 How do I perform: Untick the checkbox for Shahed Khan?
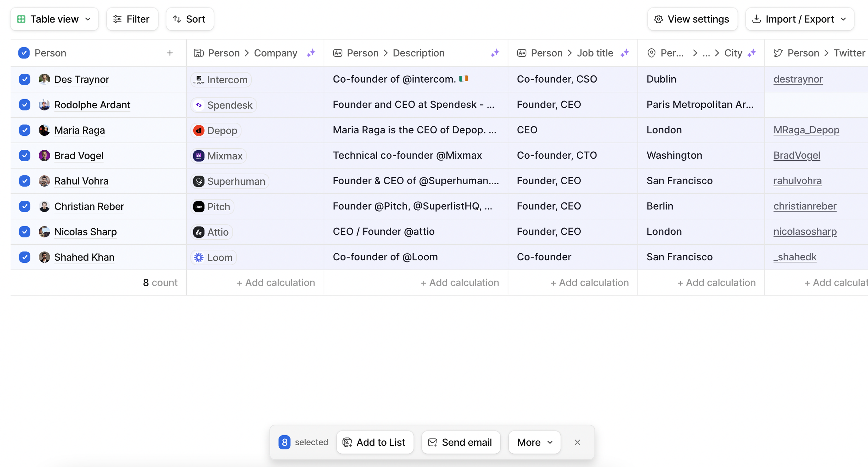click(25, 257)
